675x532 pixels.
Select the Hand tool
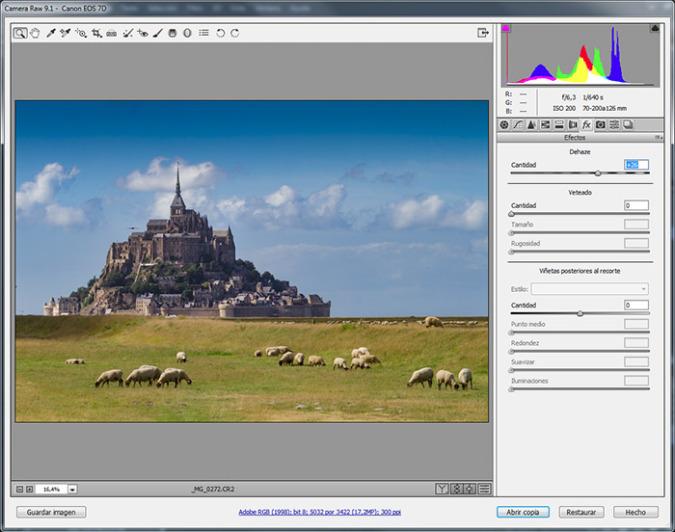click(x=34, y=33)
